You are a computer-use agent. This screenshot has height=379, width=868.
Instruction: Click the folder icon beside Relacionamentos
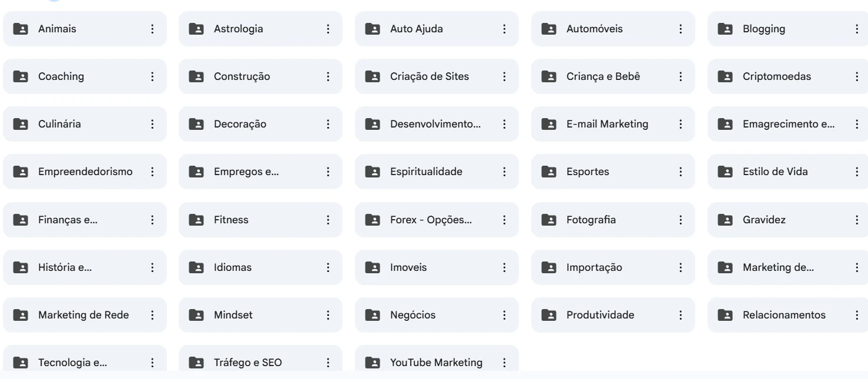tap(725, 315)
